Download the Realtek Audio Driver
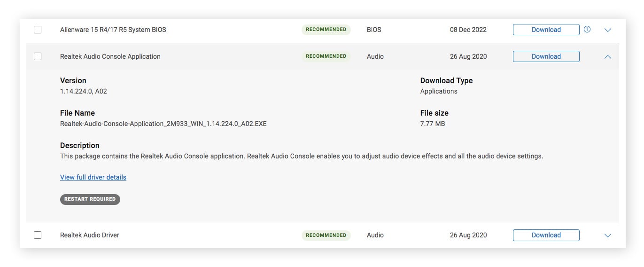The height and width of the screenshot is (267, 644). click(546, 235)
